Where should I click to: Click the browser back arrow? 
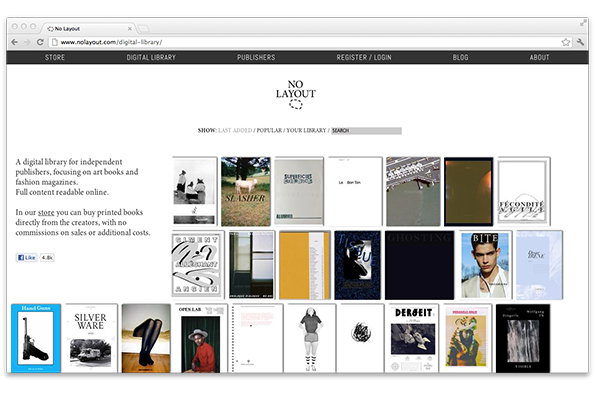(14, 42)
